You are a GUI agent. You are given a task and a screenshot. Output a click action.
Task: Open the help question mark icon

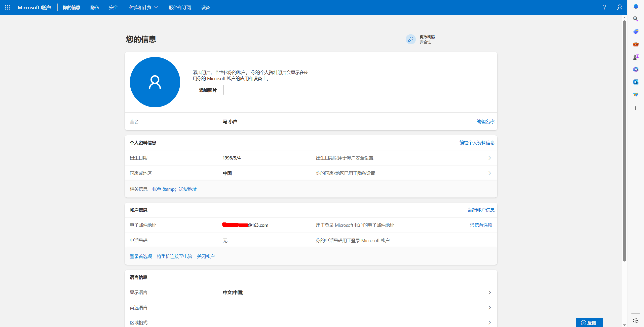(604, 7)
